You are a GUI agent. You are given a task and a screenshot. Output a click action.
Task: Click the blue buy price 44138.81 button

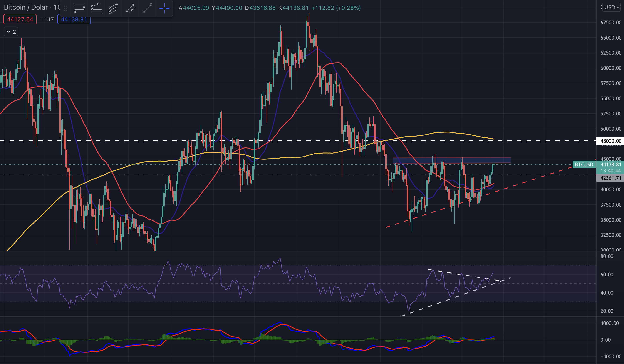(74, 19)
